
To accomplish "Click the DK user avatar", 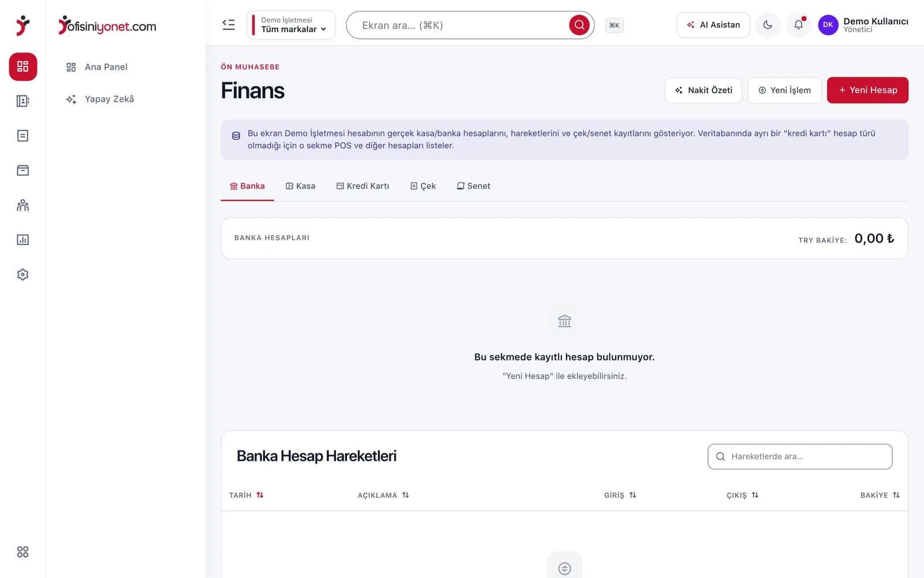I will (x=828, y=25).
